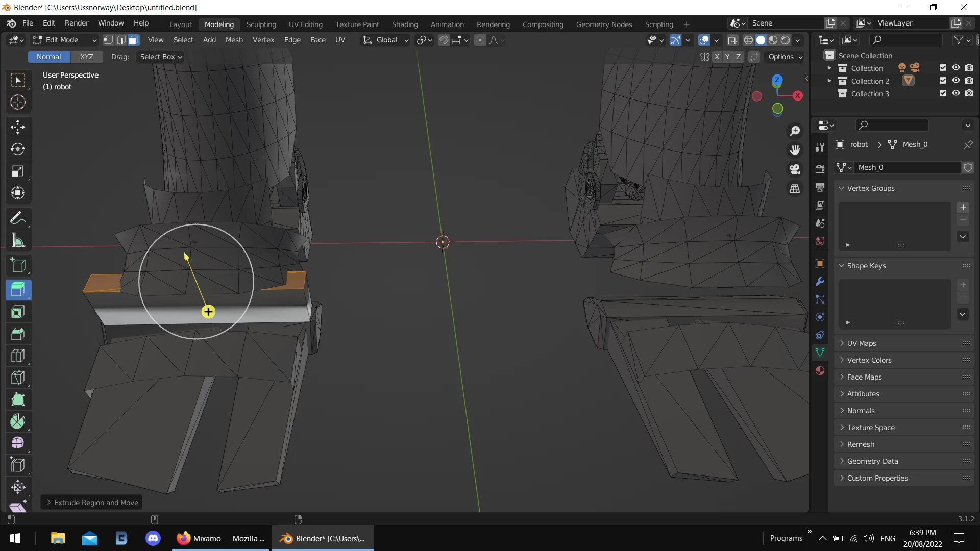The width and height of the screenshot is (980, 551).
Task: Open the Mesh menu
Action: point(234,40)
